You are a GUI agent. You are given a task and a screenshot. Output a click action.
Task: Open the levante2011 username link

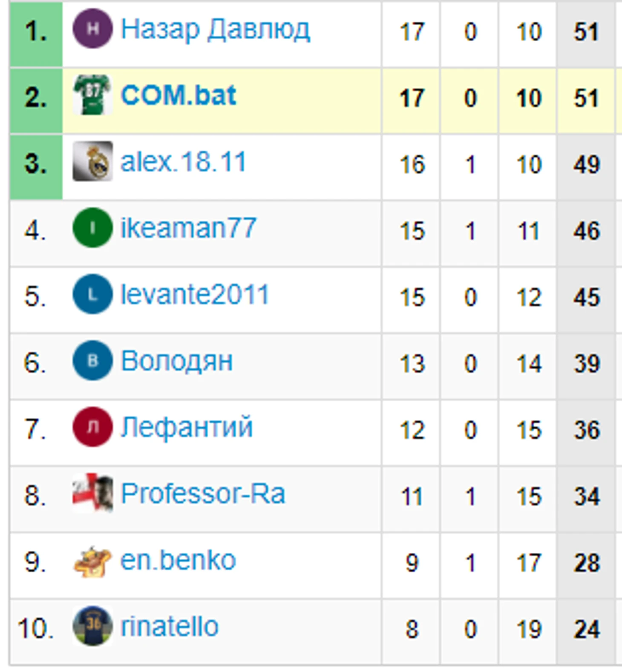(x=195, y=295)
